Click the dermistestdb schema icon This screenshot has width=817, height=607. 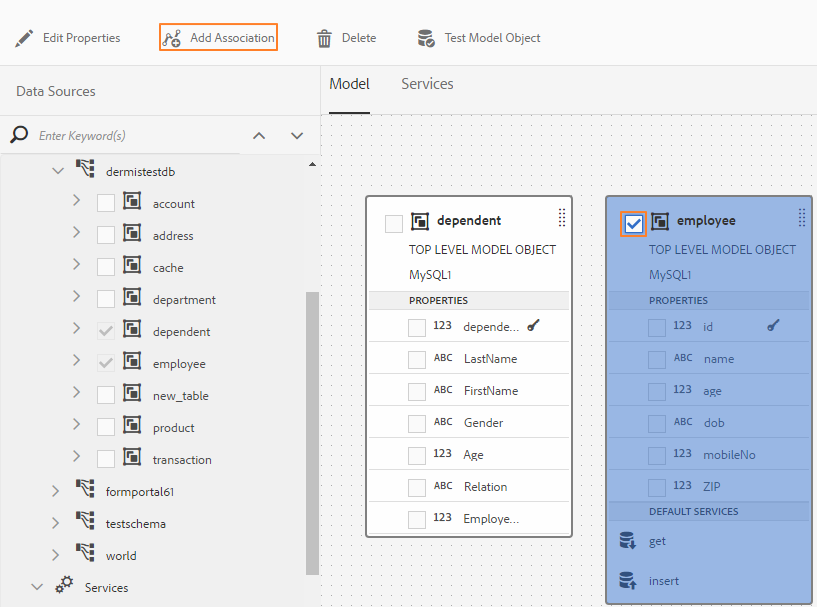click(x=85, y=169)
